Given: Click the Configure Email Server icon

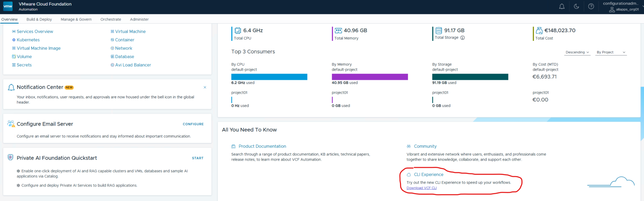Looking at the screenshot, I should (x=11, y=124).
